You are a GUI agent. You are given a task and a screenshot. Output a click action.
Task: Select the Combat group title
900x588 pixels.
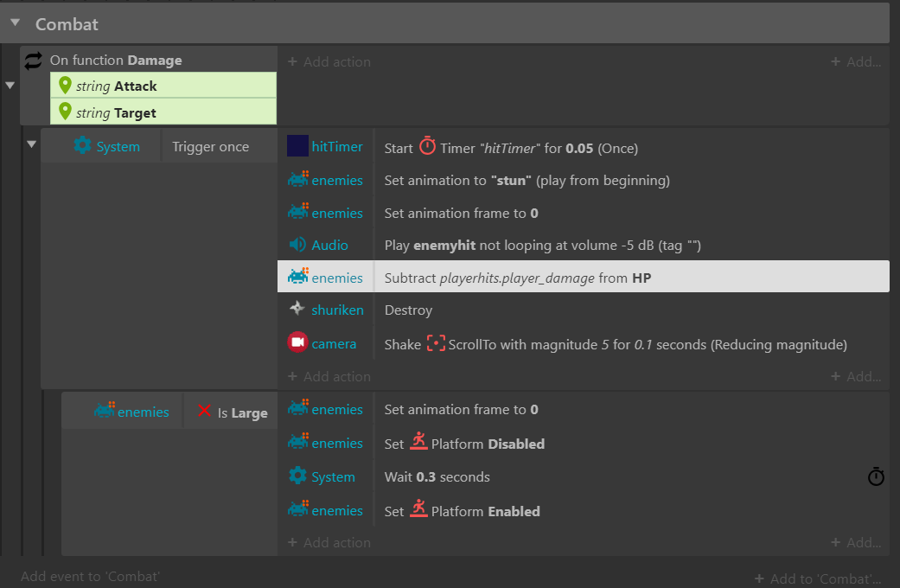point(67,24)
